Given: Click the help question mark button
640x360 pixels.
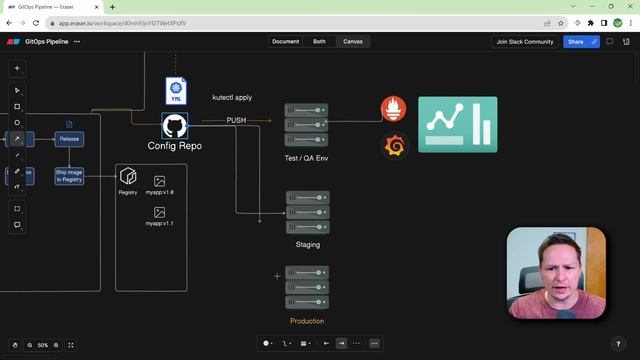Looking at the screenshot, I should [618, 344].
